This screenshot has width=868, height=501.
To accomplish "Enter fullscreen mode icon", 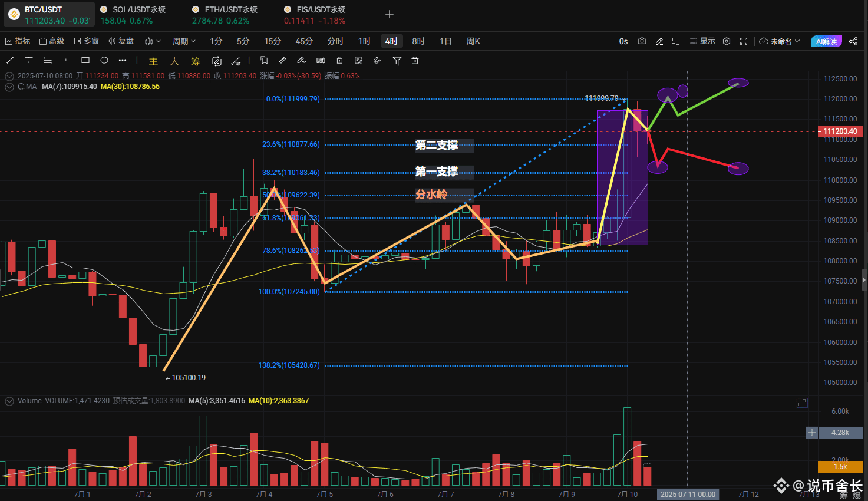I will click(x=744, y=41).
